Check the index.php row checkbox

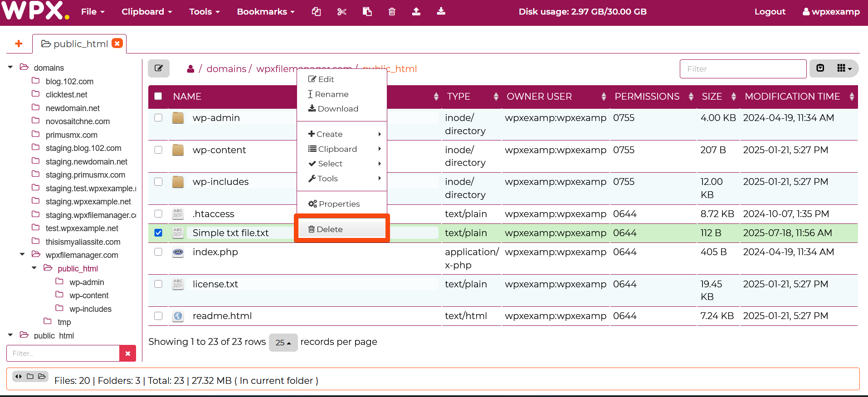tap(158, 252)
